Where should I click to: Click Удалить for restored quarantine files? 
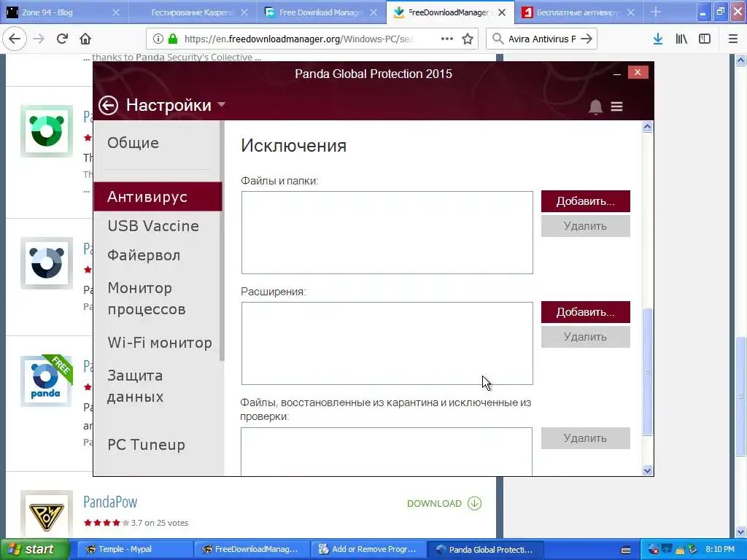tap(586, 438)
